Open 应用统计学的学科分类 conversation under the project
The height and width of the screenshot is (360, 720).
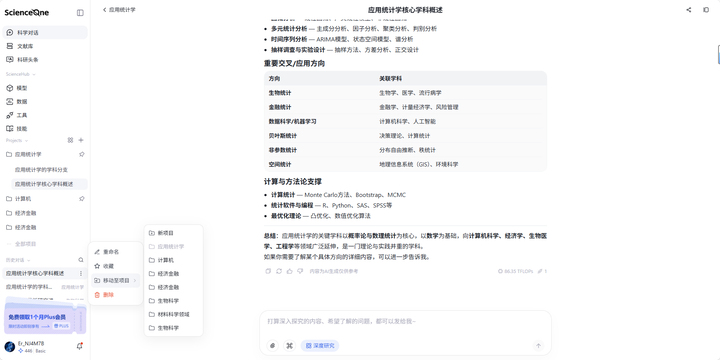(41, 169)
